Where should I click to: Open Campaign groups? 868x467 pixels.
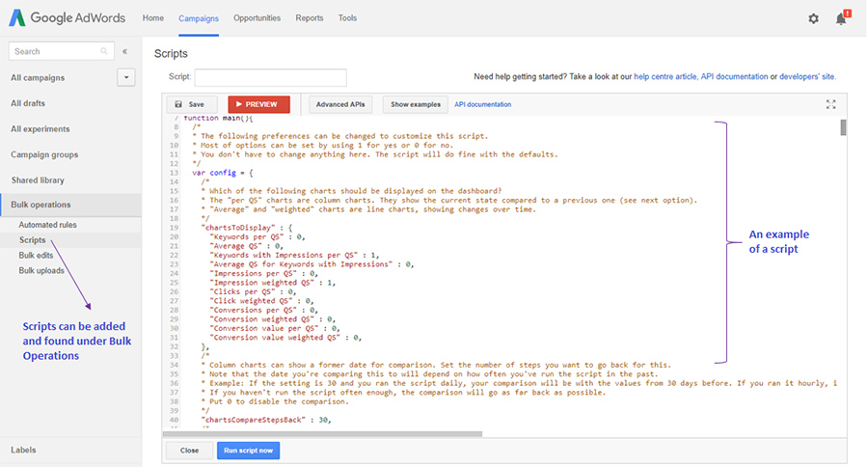pos(44,154)
